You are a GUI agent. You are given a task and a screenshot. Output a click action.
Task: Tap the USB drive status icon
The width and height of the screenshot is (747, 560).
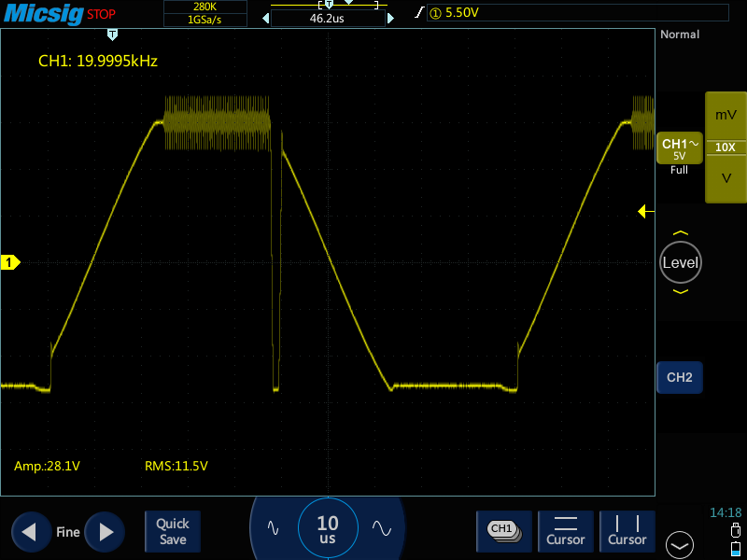pyautogui.click(x=736, y=530)
